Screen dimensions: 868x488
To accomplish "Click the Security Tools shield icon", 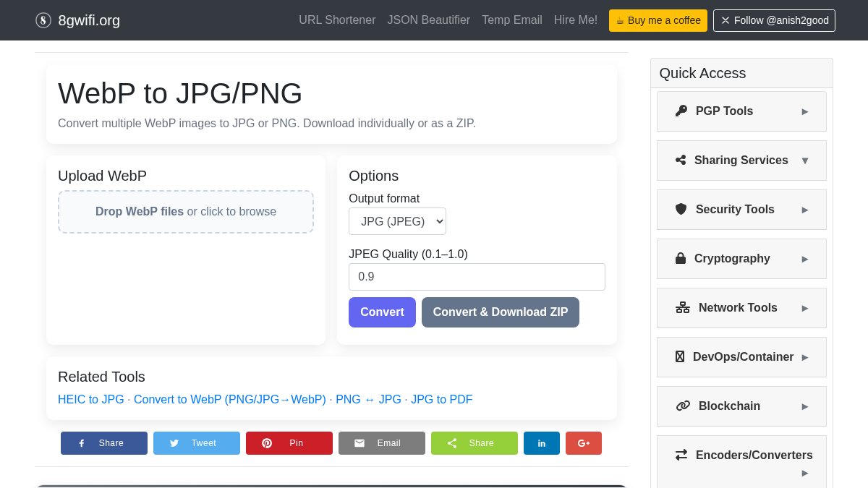I will click(x=681, y=209).
